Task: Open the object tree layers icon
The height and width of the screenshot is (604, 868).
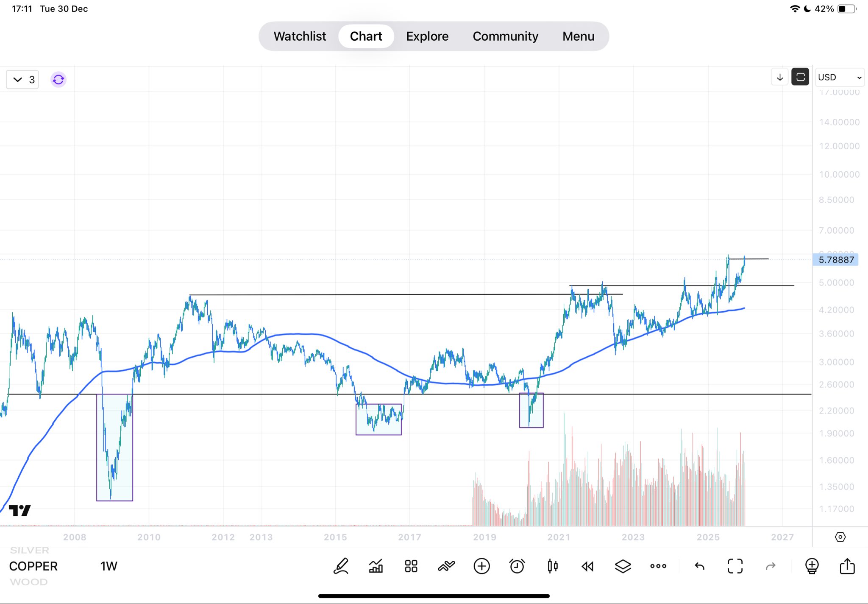Action: pyautogui.click(x=623, y=566)
